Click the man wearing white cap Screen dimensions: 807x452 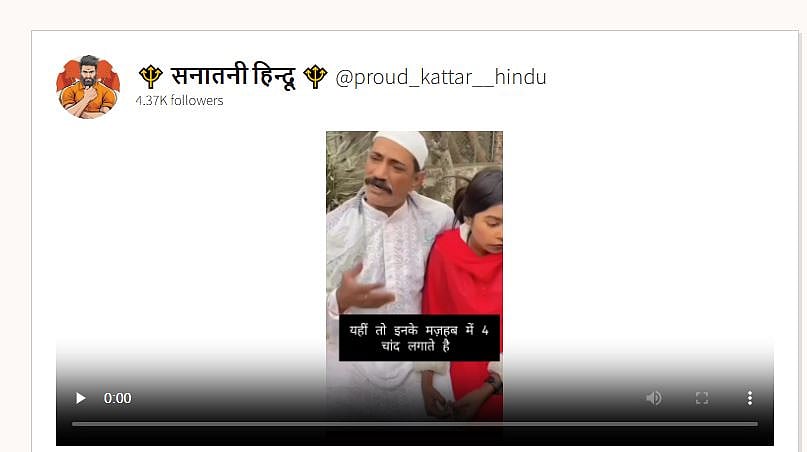[383, 247]
